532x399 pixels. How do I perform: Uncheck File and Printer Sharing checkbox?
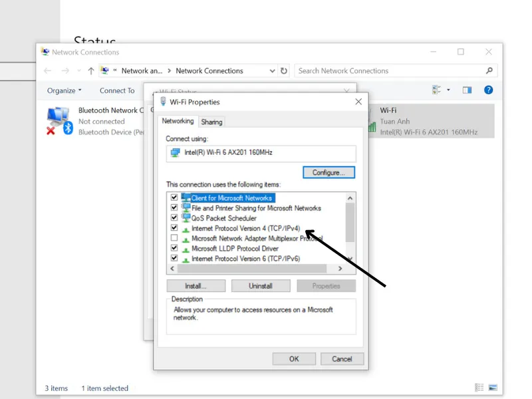click(174, 207)
